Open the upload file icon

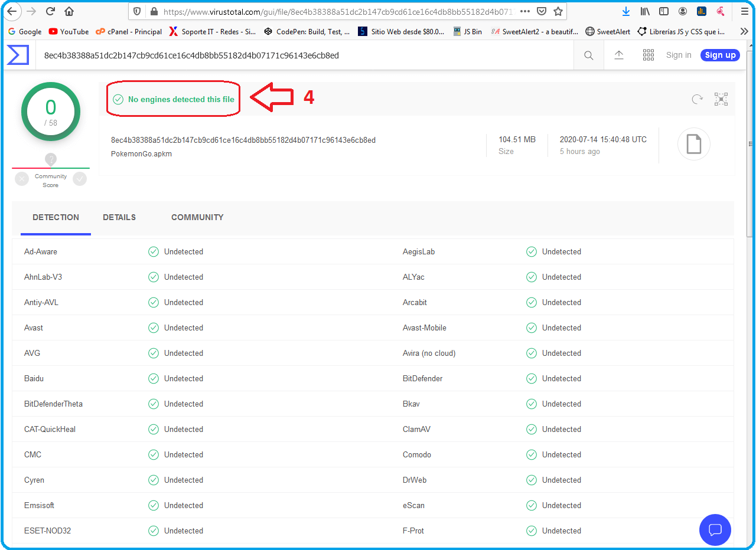coord(619,55)
